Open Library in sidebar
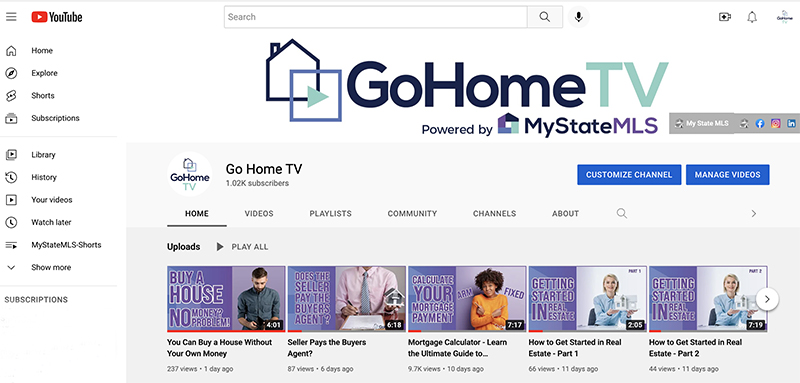 pos(43,155)
